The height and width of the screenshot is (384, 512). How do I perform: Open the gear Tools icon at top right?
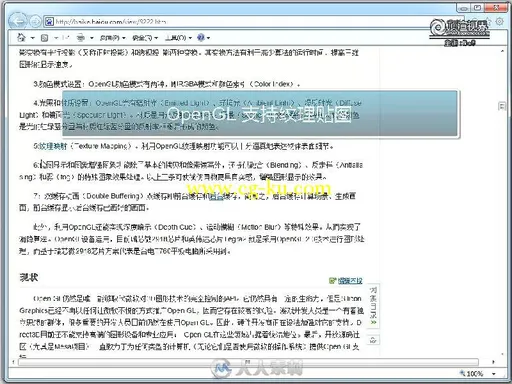tap(500, 22)
